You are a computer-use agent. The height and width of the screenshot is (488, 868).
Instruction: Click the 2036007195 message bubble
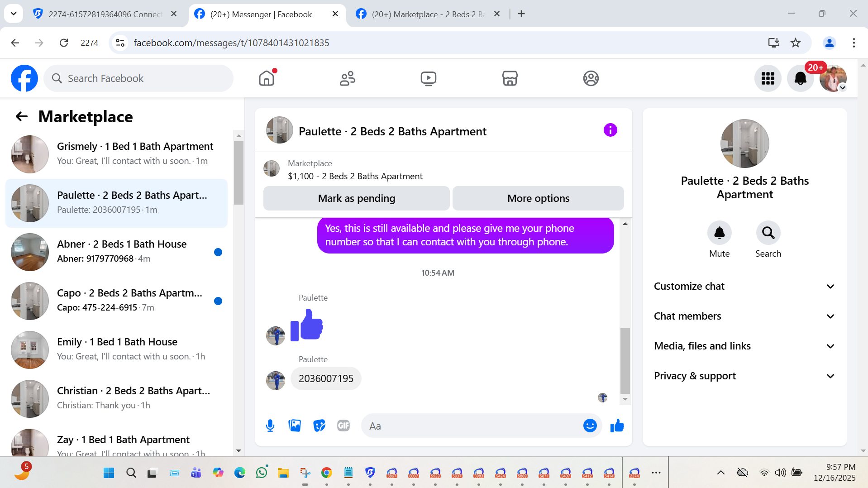pos(326,378)
